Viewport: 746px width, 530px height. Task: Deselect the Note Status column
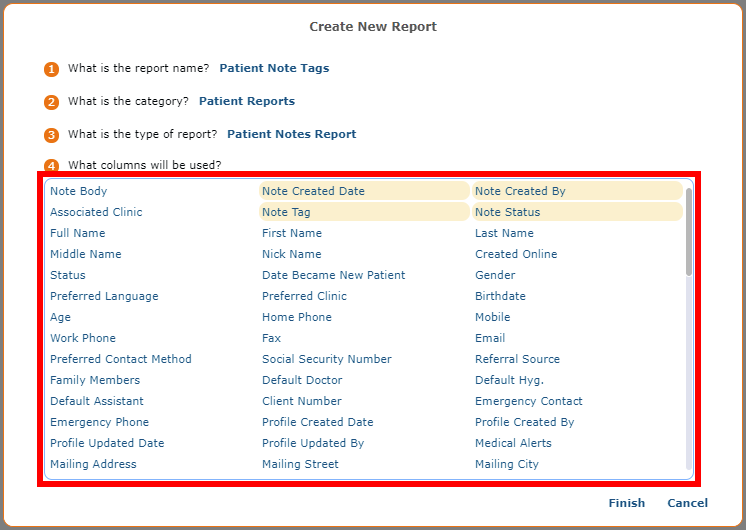pos(577,212)
